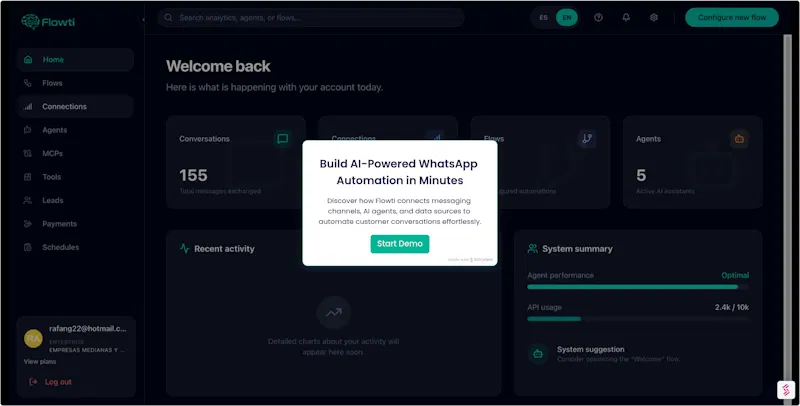
Task: Click the Agents sidebar icon
Action: [28, 130]
